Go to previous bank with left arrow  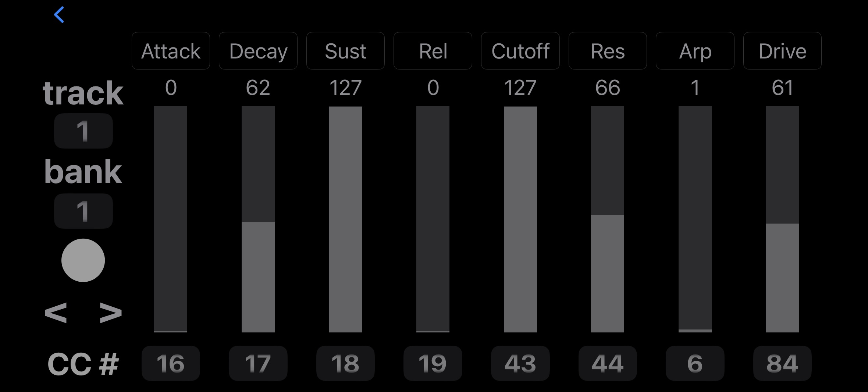click(56, 313)
